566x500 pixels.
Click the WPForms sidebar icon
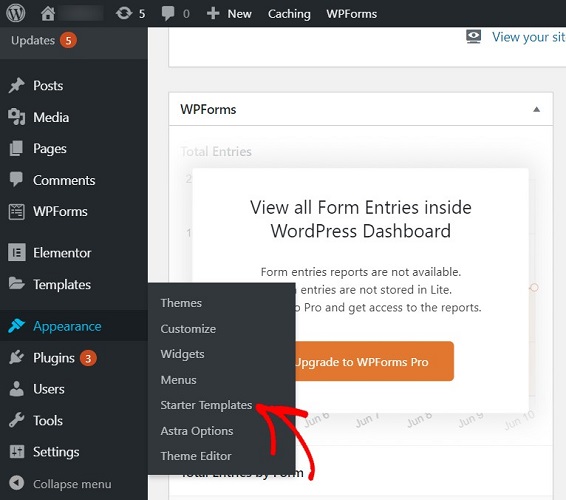click(x=17, y=212)
